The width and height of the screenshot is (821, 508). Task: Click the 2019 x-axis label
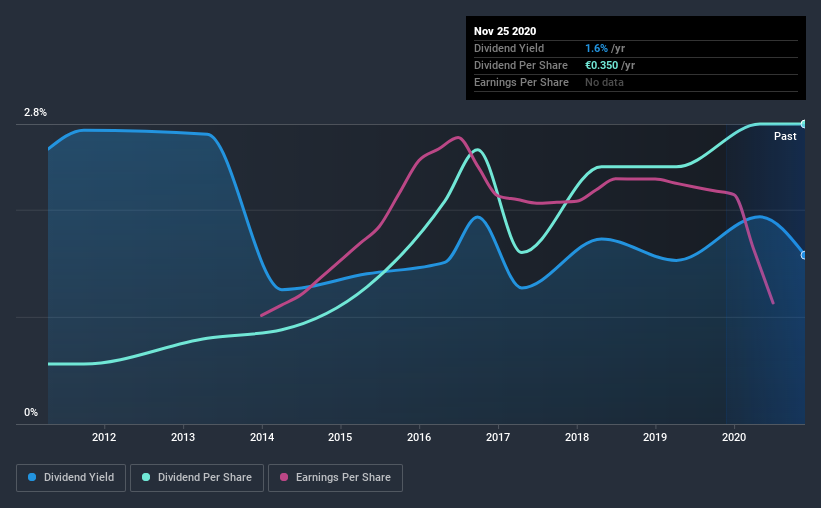(x=655, y=437)
